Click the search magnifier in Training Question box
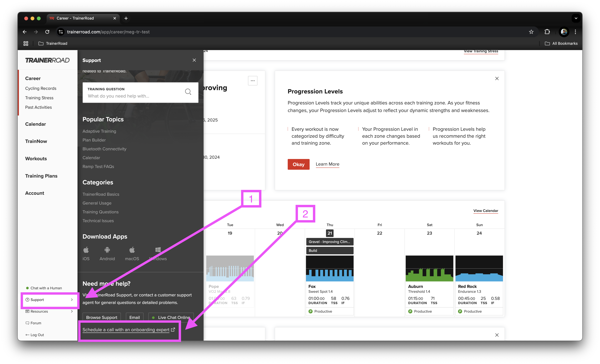This screenshot has width=600, height=364. [x=188, y=92]
